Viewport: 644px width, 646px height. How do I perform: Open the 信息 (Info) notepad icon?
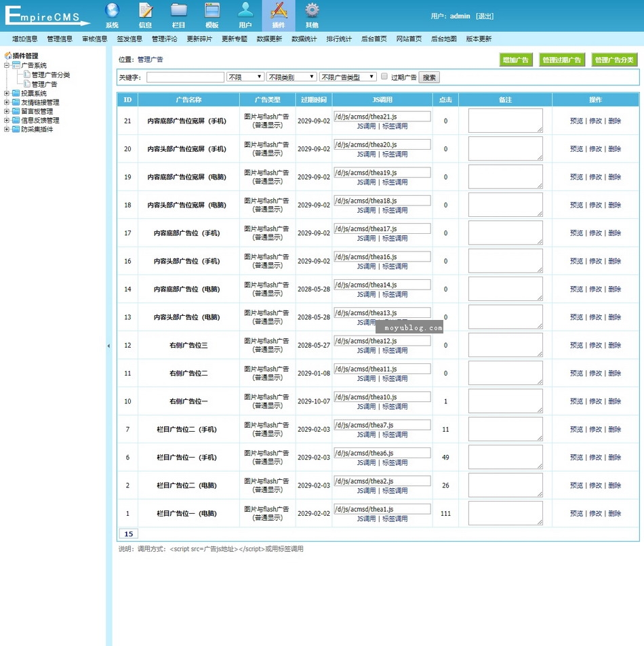pyautogui.click(x=146, y=15)
